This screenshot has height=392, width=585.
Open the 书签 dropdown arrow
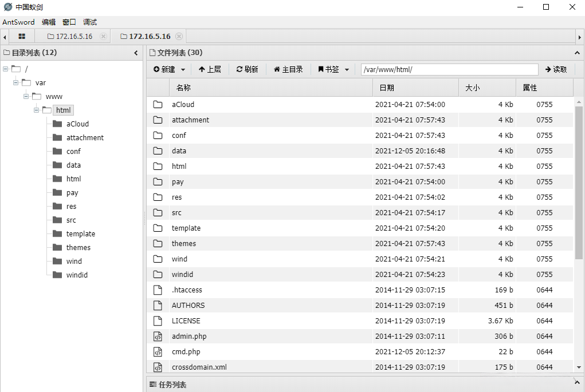click(347, 70)
